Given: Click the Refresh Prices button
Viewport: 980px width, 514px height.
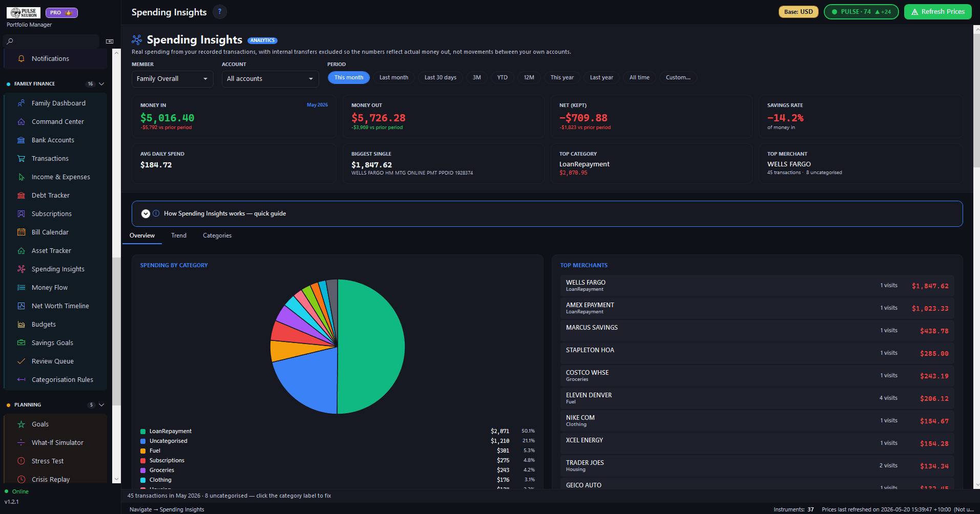Looking at the screenshot, I should (x=937, y=12).
